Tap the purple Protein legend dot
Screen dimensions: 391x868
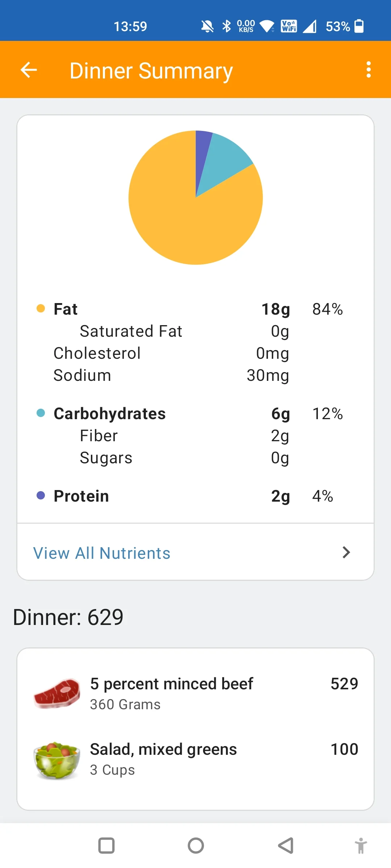41,495
